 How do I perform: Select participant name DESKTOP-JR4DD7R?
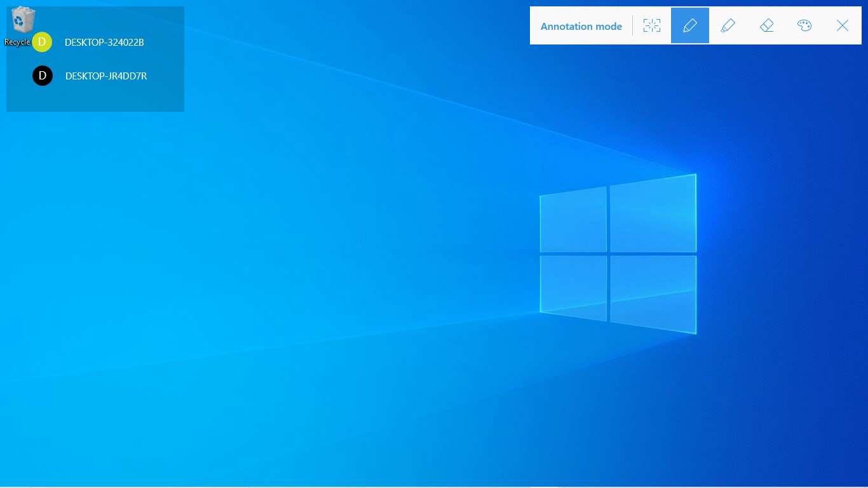tap(106, 76)
